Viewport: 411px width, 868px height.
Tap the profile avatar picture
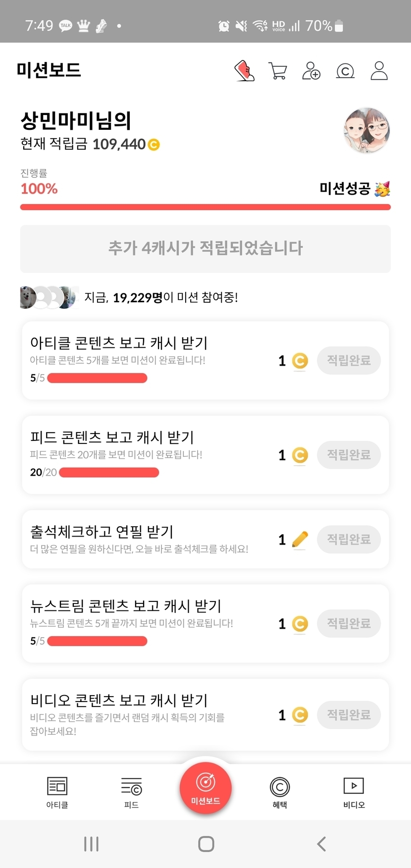(x=366, y=131)
